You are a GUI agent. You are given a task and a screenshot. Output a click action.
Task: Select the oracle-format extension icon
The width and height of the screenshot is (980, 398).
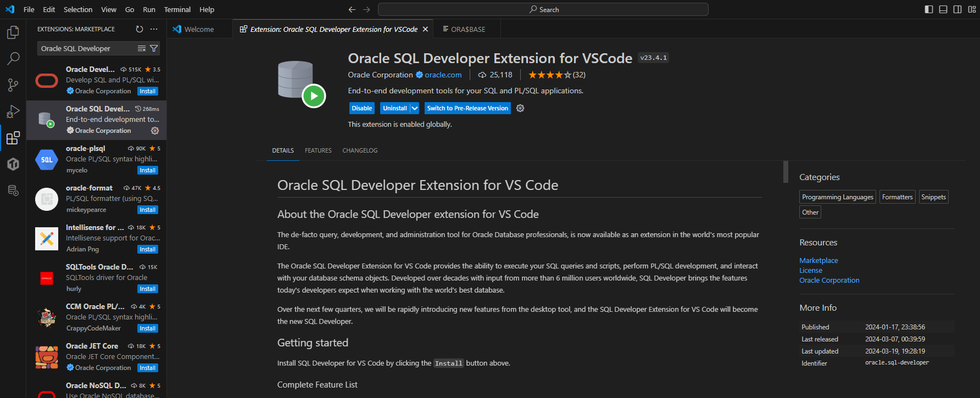click(47, 199)
